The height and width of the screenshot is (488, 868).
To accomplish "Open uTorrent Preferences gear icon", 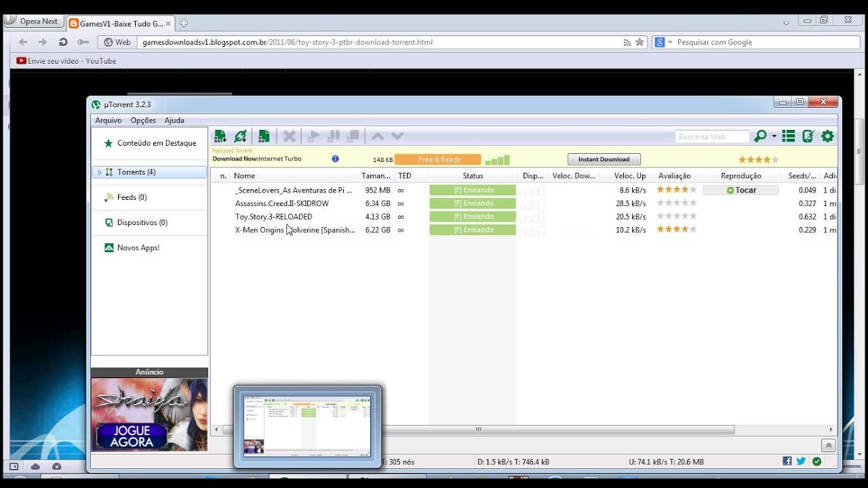I will pyautogui.click(x=827, y=136).
